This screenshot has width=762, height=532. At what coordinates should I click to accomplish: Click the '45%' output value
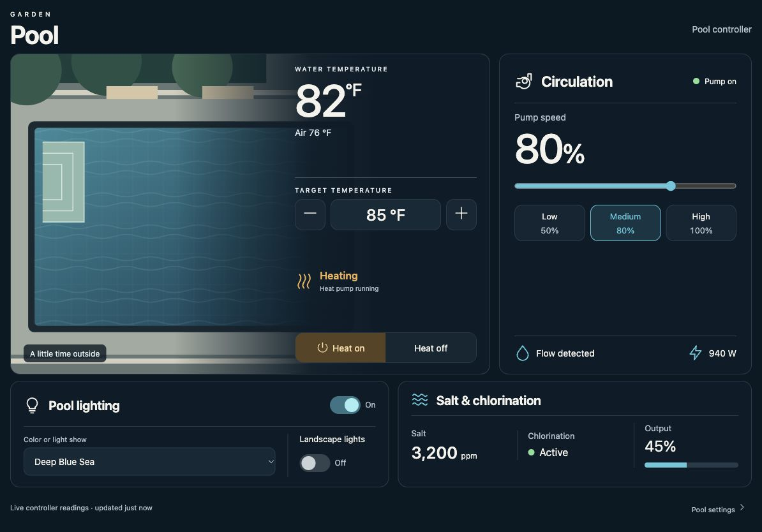click(660, 446)
